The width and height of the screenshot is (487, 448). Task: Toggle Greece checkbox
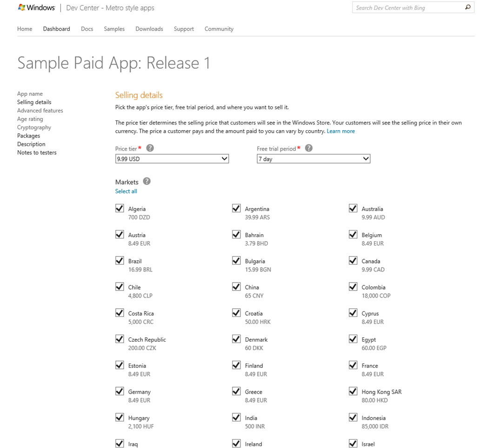point(236,391)
